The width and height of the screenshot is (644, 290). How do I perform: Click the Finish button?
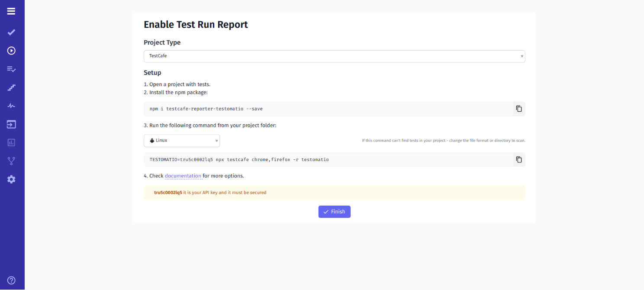point(334,212)
